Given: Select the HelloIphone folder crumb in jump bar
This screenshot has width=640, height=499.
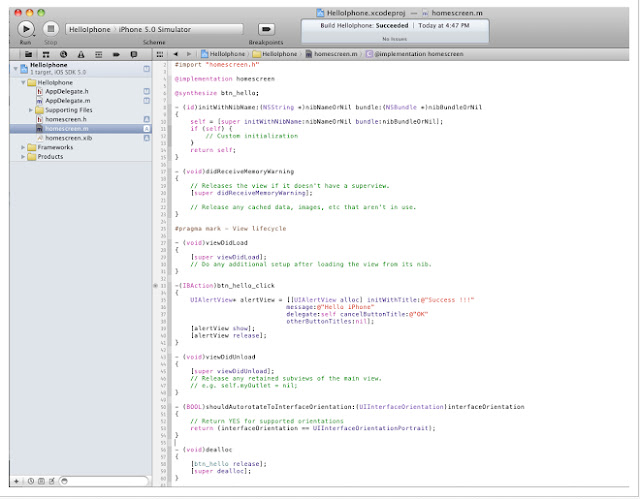Looking at the screenshot, I should 275,54.
